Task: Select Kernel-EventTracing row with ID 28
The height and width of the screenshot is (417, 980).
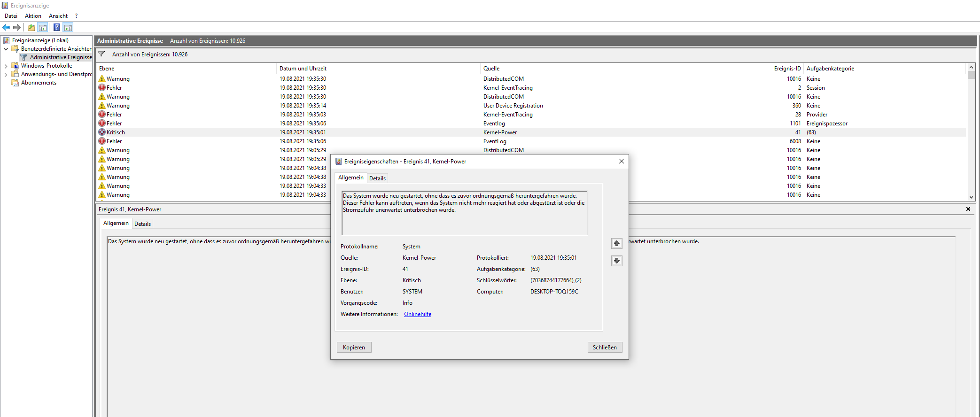Action: tap(531, 115)
